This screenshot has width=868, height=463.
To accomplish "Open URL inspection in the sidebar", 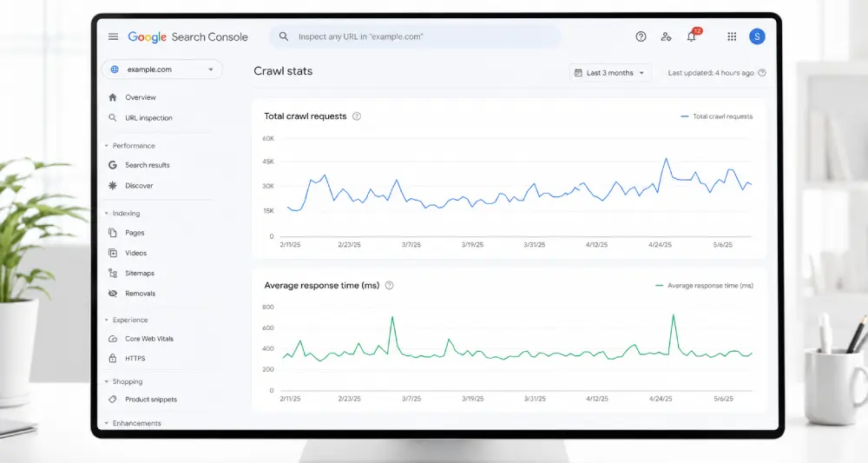I will point(148,118).
